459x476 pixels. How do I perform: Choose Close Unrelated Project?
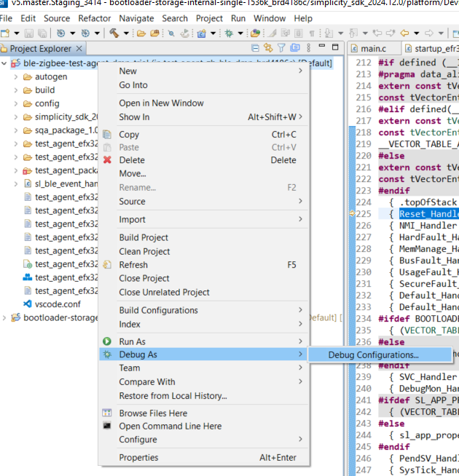[x=204, y=293]
